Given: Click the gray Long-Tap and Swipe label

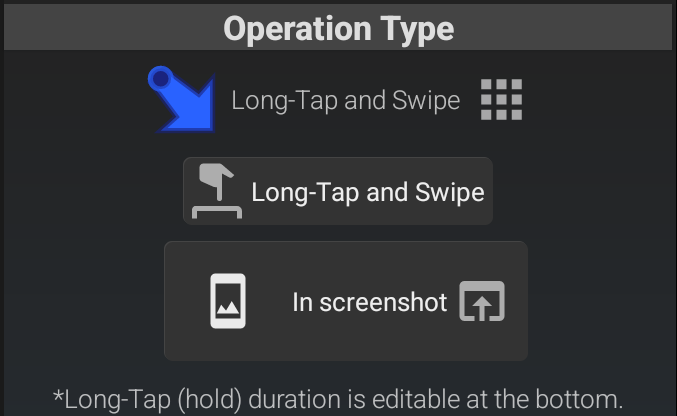Looking at the screenshot, I should point(345,101).
